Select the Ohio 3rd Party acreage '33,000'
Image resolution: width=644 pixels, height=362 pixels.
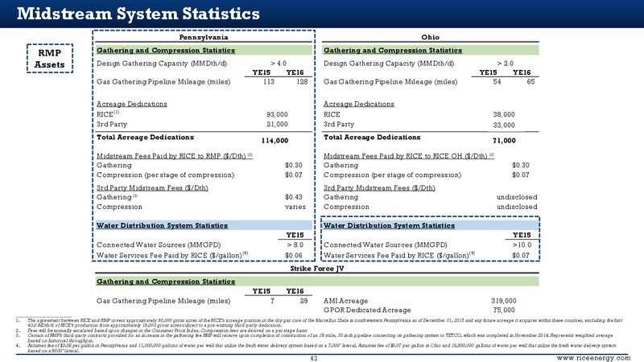504,125
